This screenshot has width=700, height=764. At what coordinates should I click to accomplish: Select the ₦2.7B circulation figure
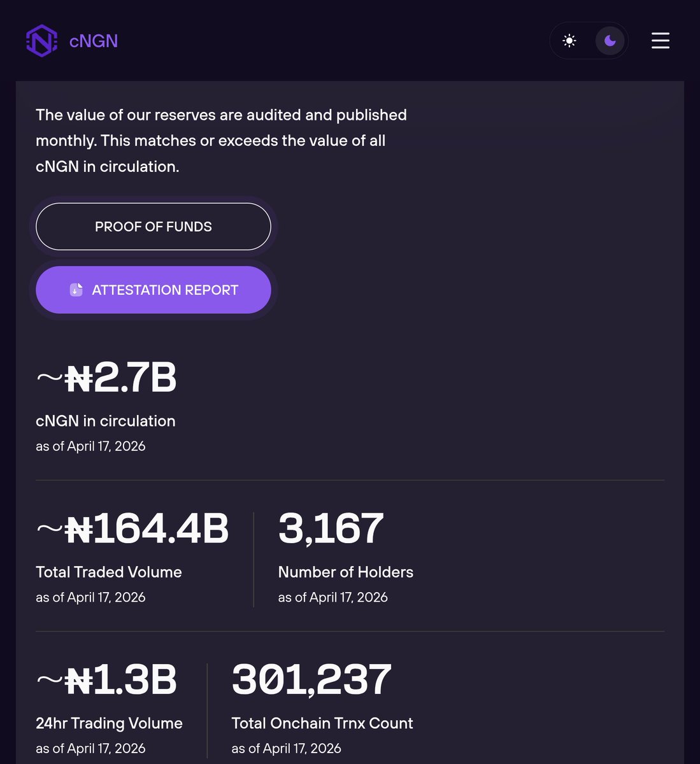tap(106, 378)
